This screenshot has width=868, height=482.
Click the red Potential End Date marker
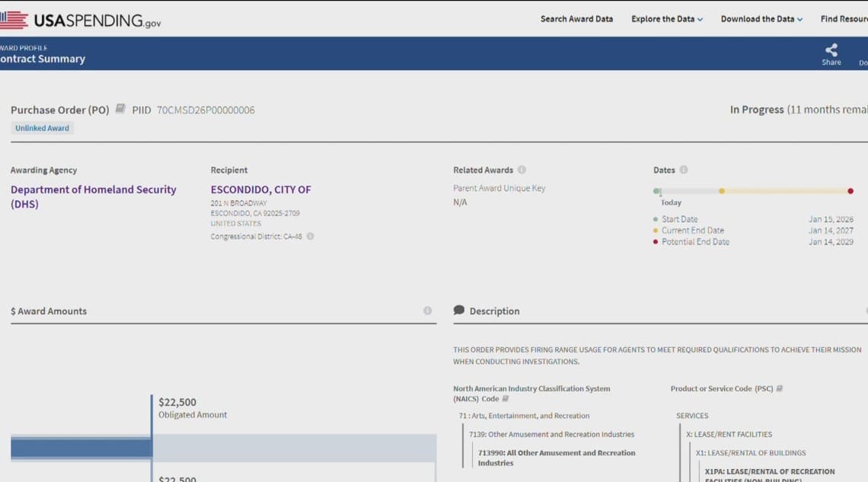pos(850,191)
